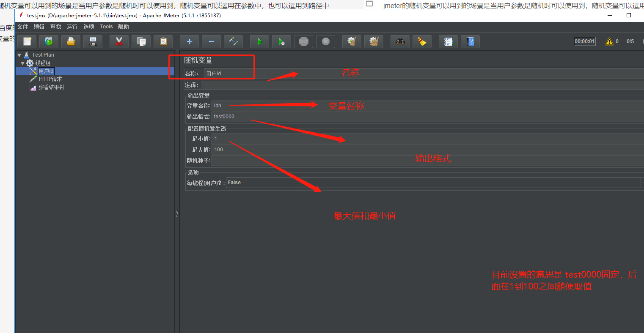The width and height of the screenshot is (644, 333).
Task: Collapse all nodes with minus icon
Action: 212,41
